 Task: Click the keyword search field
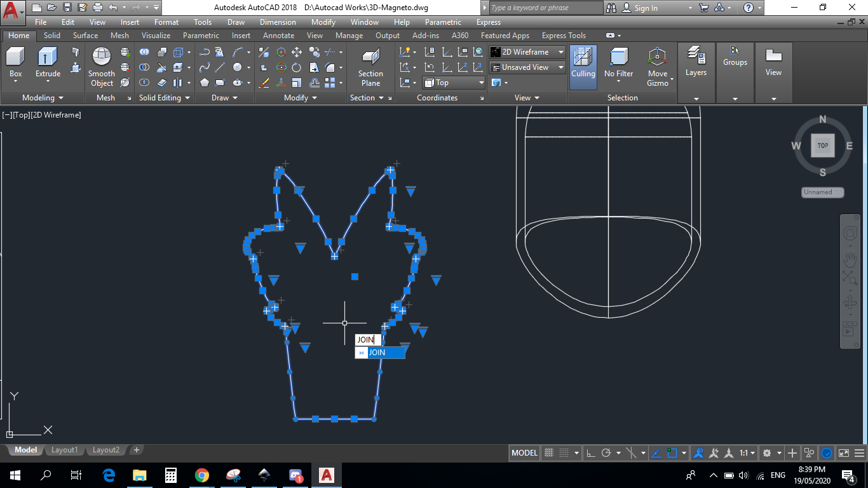(x=545, y=8)
